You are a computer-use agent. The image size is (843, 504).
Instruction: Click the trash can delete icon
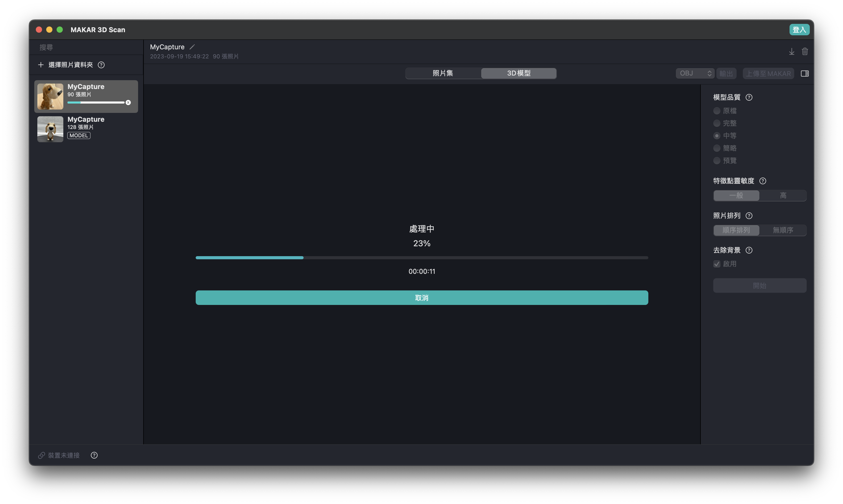(x=805, y=51)
